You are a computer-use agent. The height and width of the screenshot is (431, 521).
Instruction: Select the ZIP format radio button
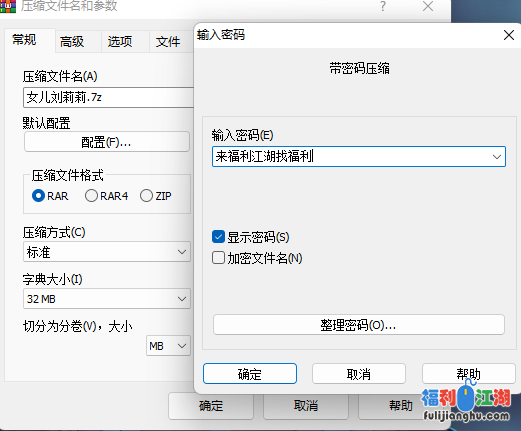[x=146, y=196]
